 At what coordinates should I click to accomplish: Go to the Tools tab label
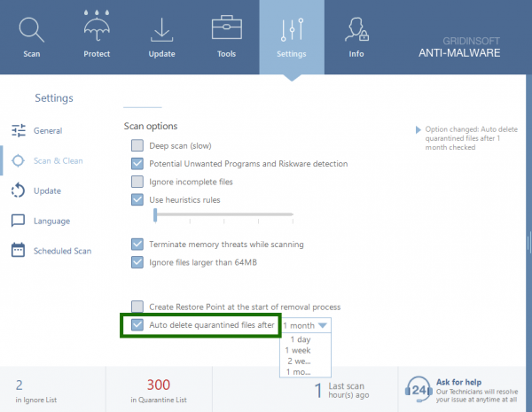[x=227, y=54]
